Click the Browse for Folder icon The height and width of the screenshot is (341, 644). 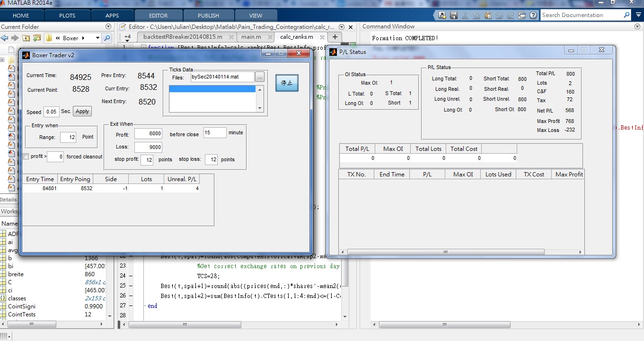[36, 38]
